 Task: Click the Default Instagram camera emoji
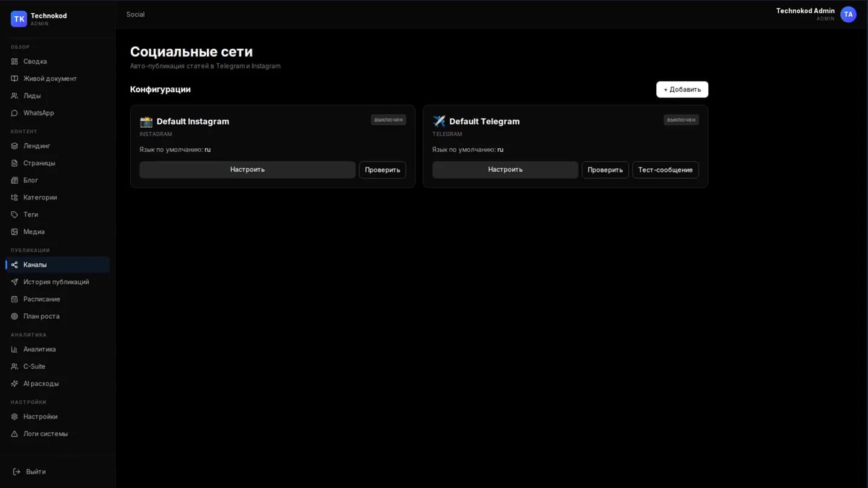146,122
